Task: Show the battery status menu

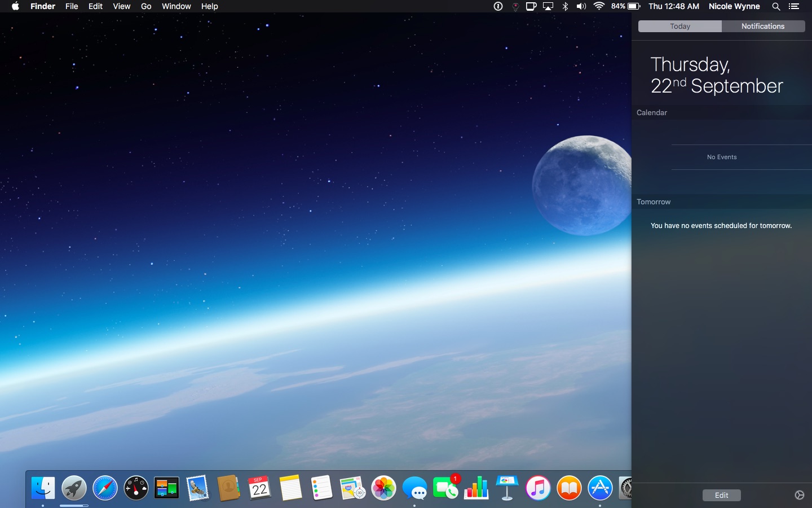Action: pyautogui.click(x=626, y=6)
